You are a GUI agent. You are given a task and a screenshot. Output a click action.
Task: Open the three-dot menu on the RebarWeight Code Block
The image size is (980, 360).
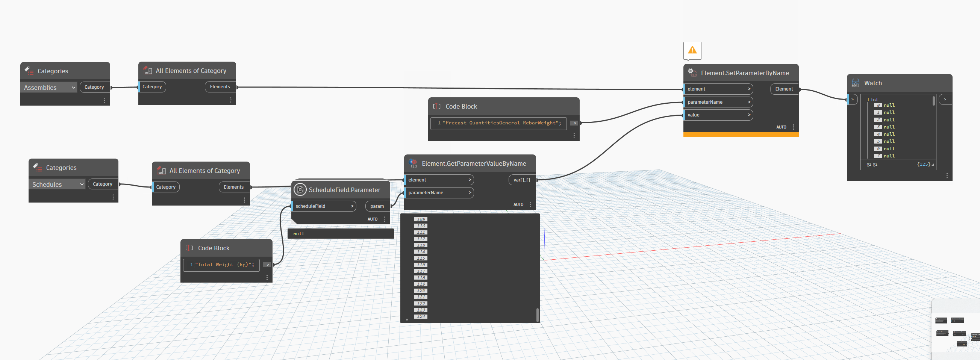click(574, 135)
